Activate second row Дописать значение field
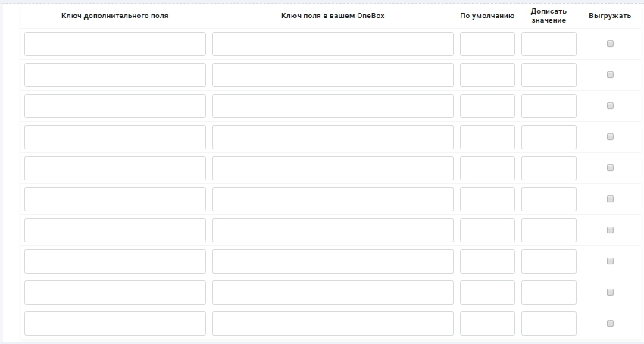Viewport: 644px width, 344px height. click(x=549, y=75)
